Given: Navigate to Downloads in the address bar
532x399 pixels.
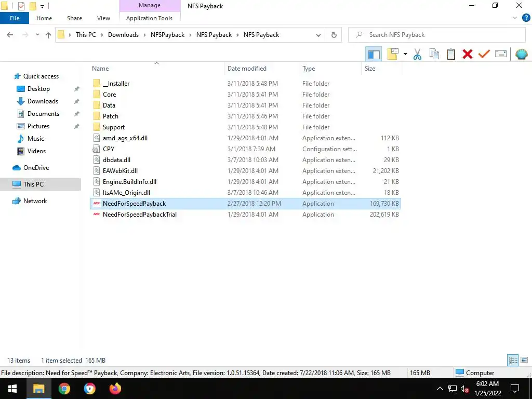Looking at the screenshot, I should pyautogui.click(x=123, y=35).
